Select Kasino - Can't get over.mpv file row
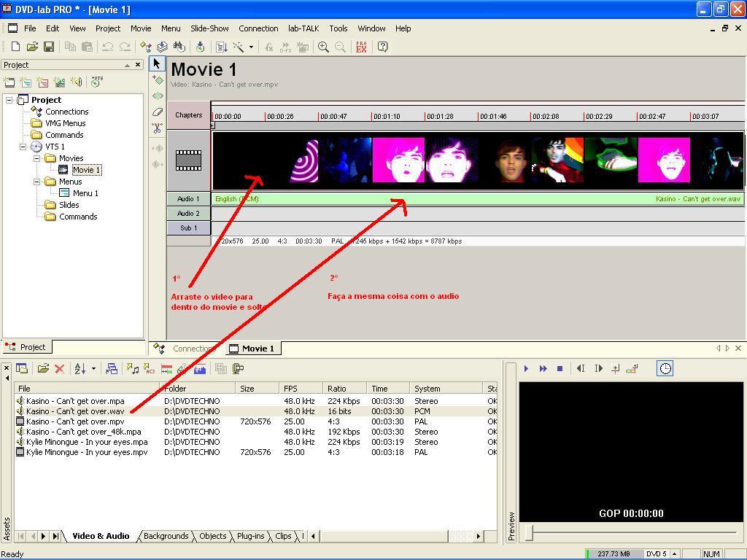 pyautogui.click(x=256, y=421)
